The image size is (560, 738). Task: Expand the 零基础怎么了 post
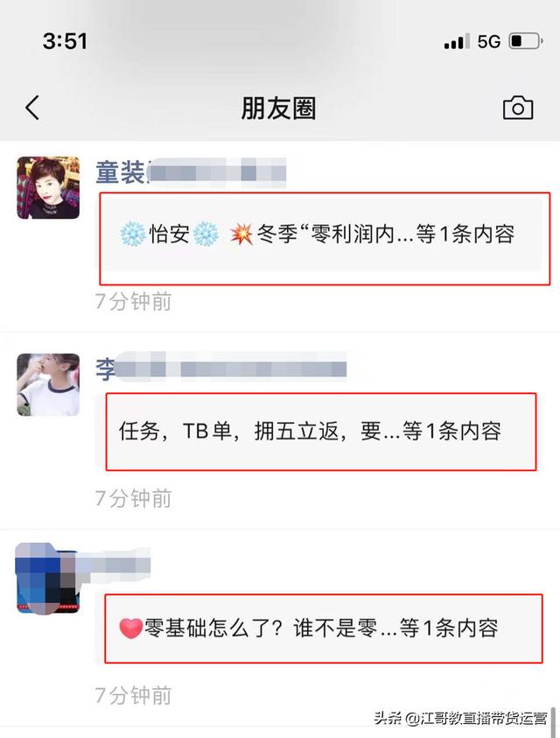coord(323,629)
